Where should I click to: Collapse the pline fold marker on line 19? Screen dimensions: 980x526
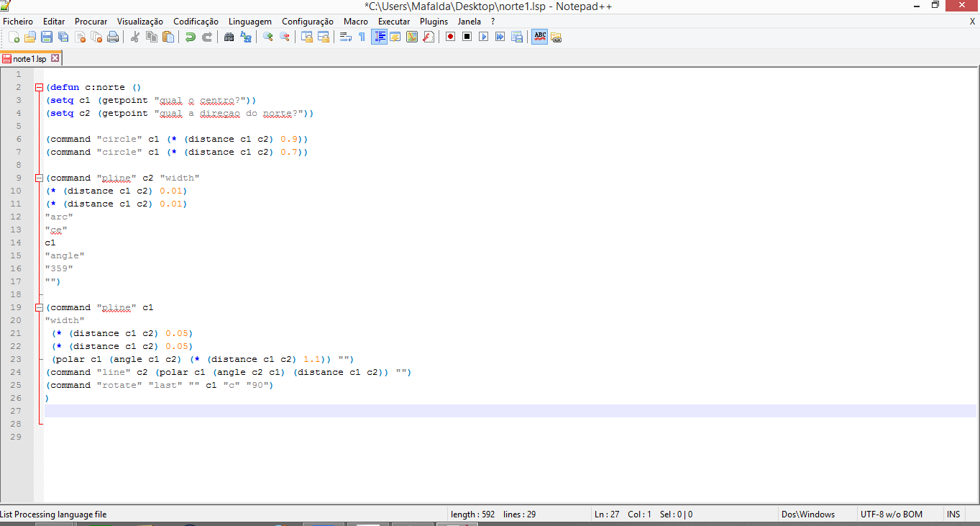tap(39, 307)
